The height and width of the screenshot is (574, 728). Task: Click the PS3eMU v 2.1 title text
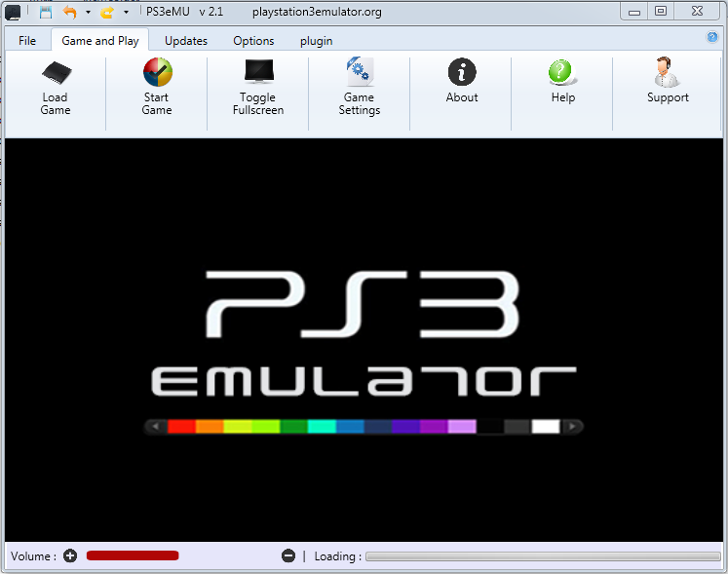coord(185,12)
